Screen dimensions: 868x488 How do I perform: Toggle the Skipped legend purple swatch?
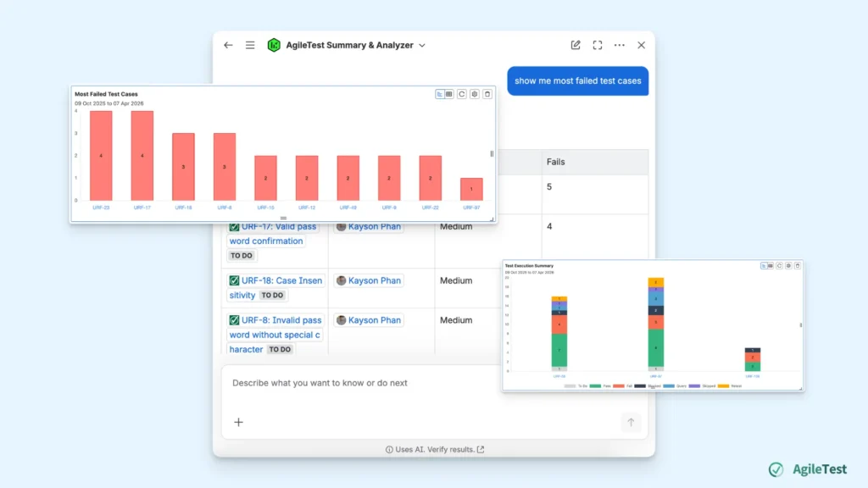694,386
